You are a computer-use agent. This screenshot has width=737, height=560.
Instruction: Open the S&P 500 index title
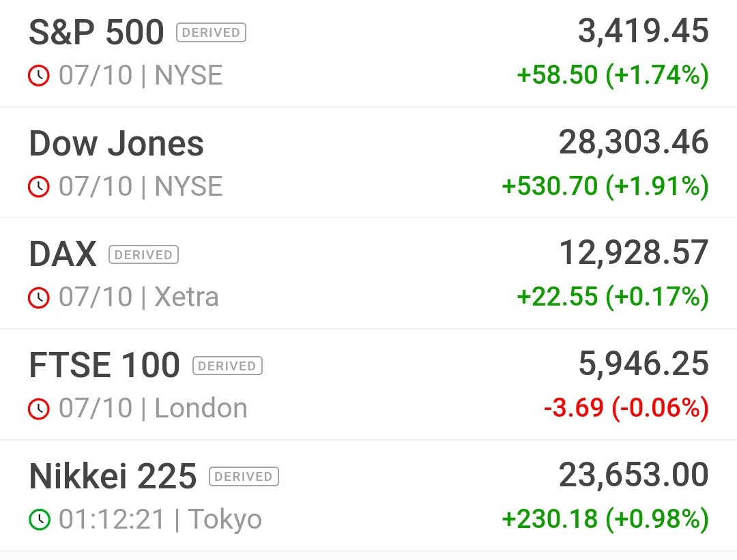96,33
